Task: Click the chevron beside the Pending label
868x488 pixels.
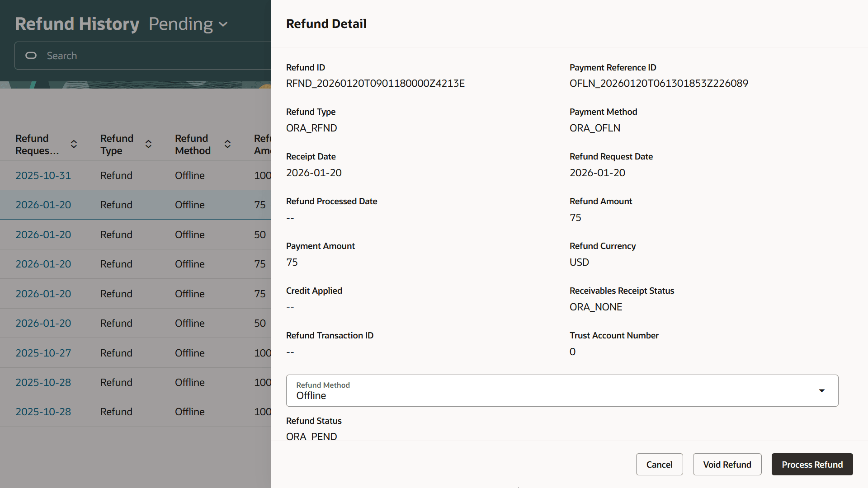Action: pos(222,25)
